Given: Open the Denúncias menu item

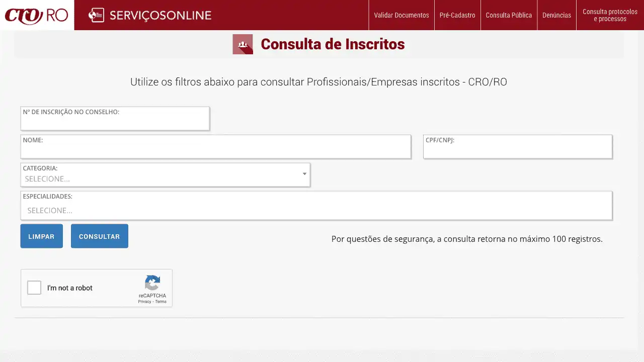Looking at the screenshot, I should (x=556, y=15).
